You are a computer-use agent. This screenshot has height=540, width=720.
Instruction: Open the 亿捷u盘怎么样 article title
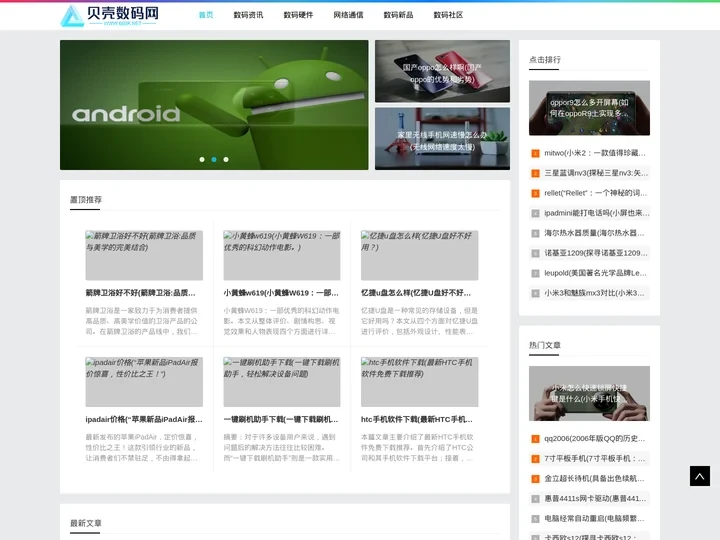[x=416, y=293]
